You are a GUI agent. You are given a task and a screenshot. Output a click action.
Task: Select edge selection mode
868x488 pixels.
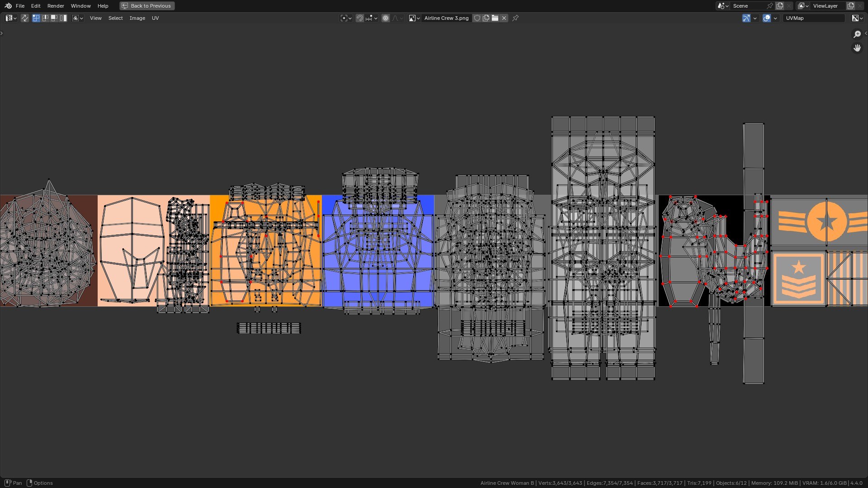click(x=45, y=18)
